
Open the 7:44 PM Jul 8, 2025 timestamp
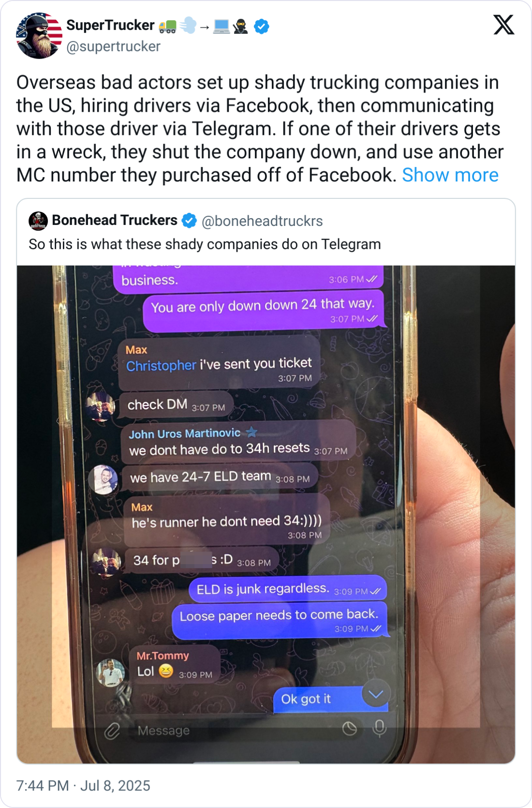[83, 785]
